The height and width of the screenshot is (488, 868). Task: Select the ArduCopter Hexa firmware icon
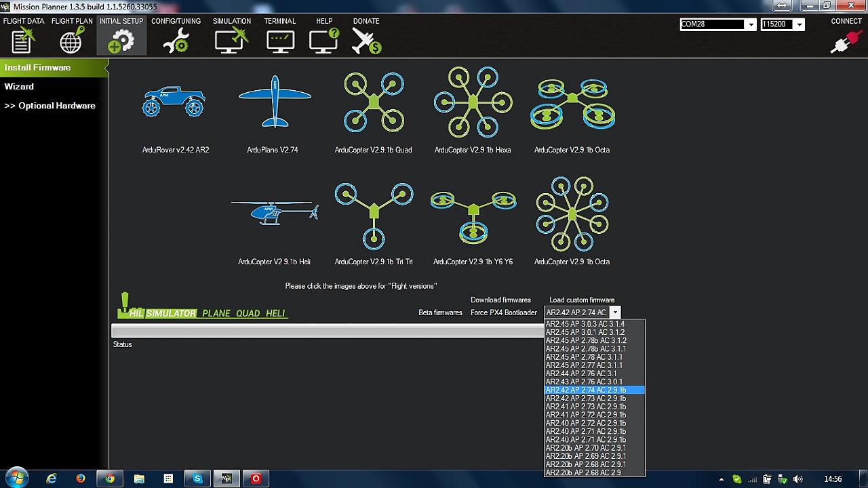click(473, 102)
